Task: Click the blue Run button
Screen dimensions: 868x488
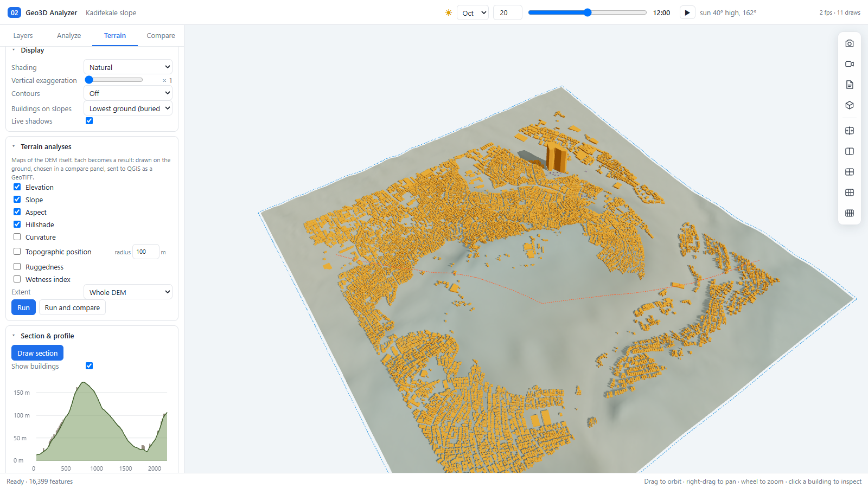Action: (x=24, y=307)
